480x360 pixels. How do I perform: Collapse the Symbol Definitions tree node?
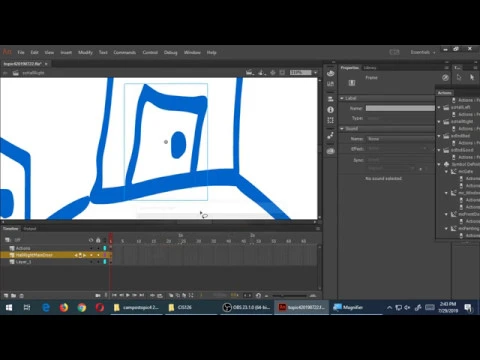pos(439,164)
